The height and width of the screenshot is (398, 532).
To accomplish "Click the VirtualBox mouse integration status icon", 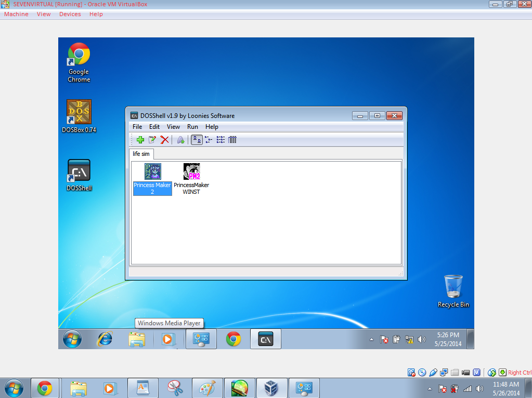I will [491, 373].
